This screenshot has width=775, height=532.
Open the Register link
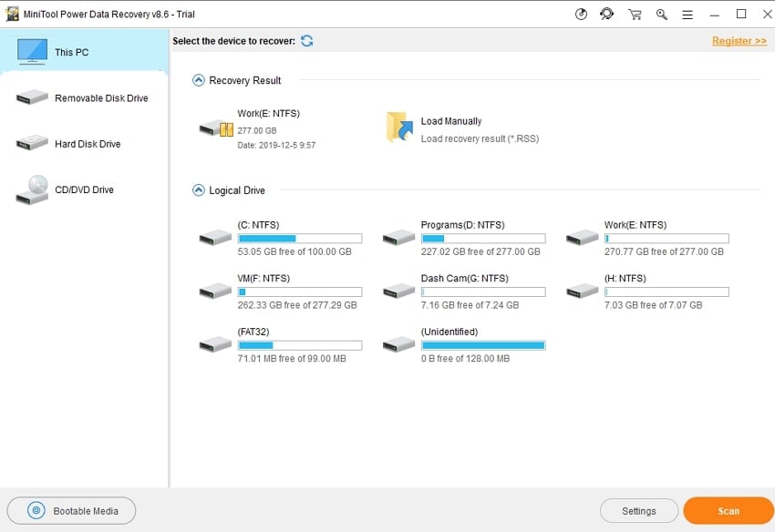pyautogui.click(x=739, y=40)
